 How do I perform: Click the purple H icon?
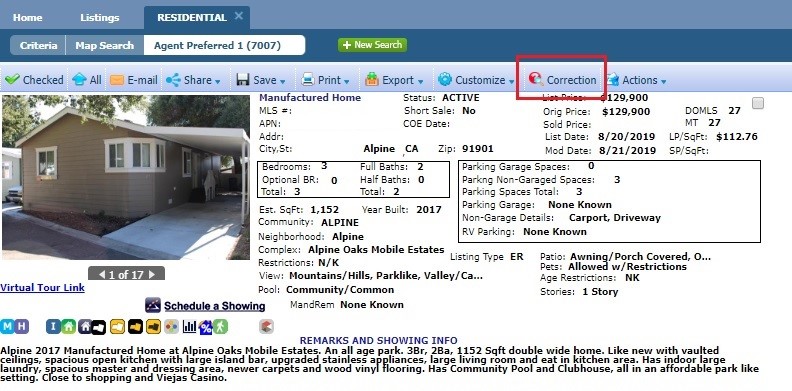click(x=21, y=326)
